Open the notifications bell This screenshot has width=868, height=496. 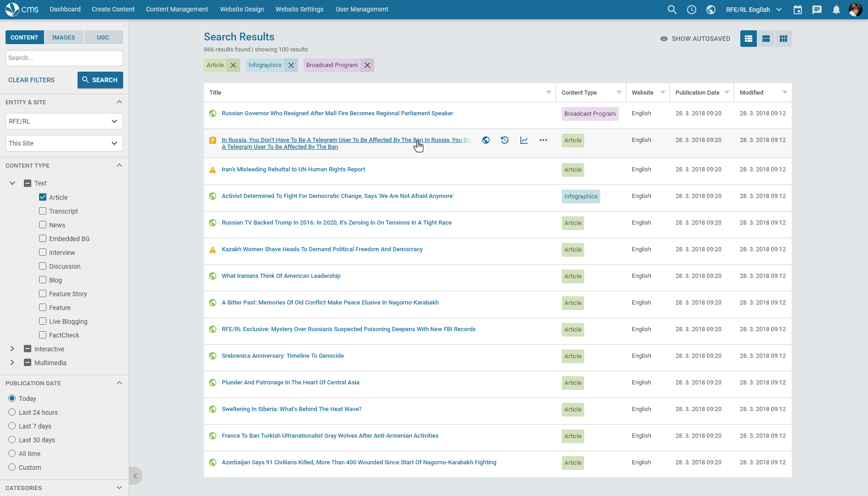click(836, 10)
